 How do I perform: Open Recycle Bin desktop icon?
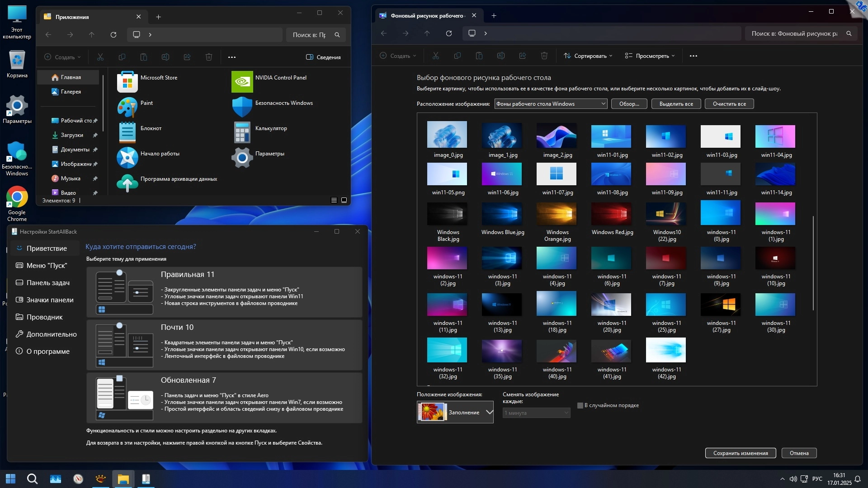point(17,61)
